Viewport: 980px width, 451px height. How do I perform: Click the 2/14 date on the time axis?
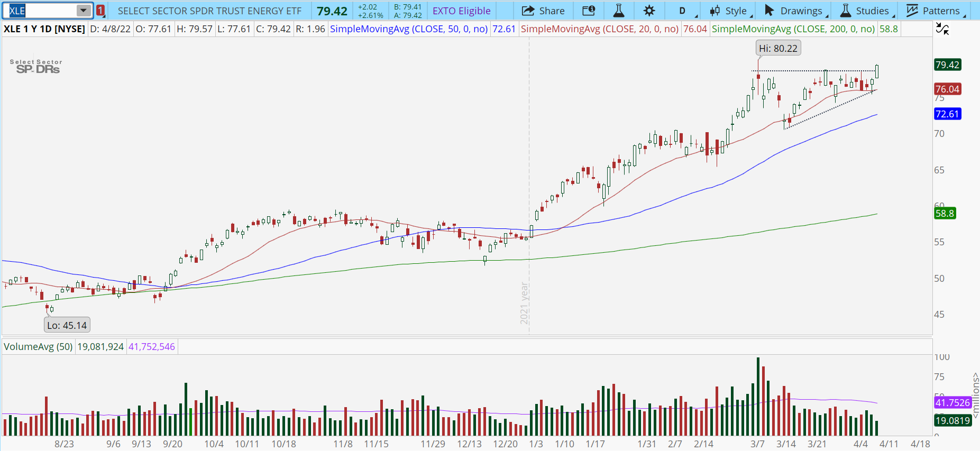point(704,444)
